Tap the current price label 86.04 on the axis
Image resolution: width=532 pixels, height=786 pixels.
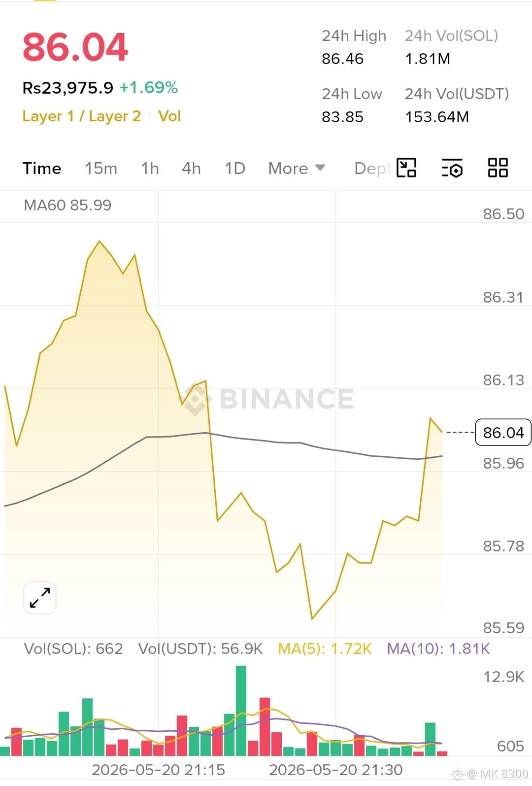[503, 432]
